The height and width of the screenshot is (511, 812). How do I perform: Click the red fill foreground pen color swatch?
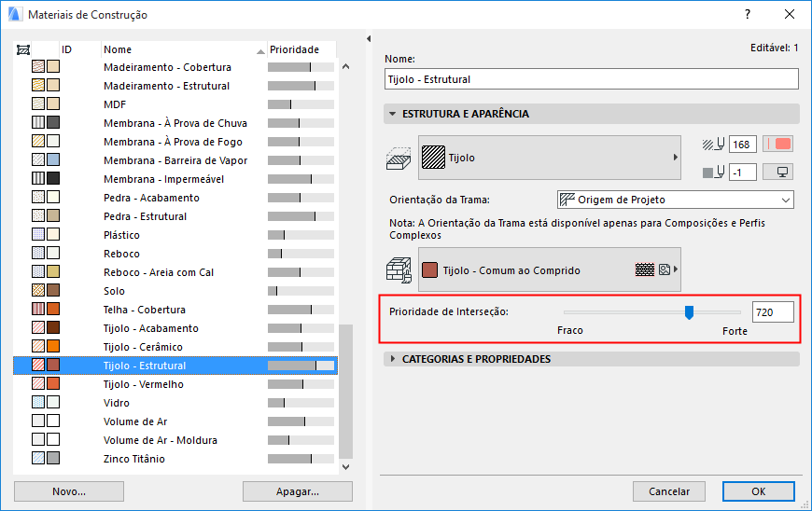778,145
